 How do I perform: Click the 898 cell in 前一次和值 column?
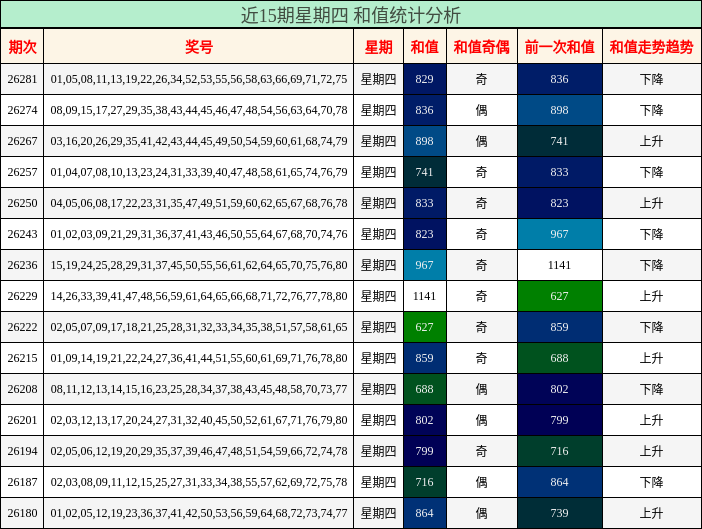tap(560, 110)
